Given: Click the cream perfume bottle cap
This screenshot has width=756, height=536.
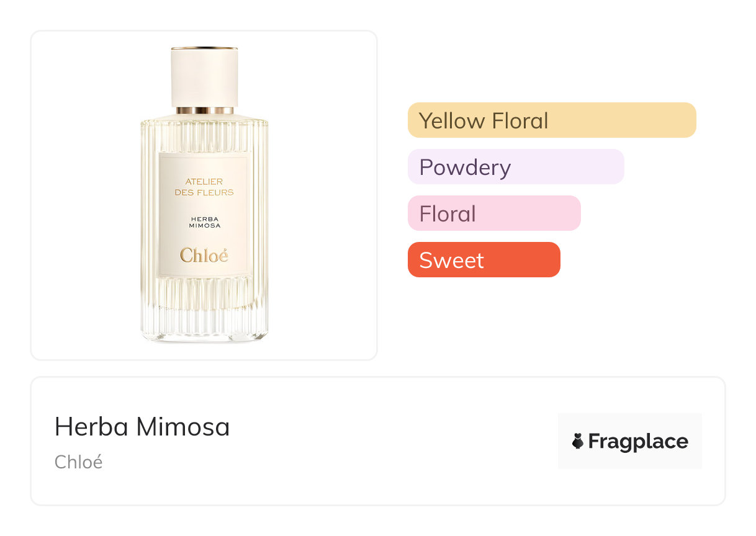Looking at the screenshot, I should [204, 78].
